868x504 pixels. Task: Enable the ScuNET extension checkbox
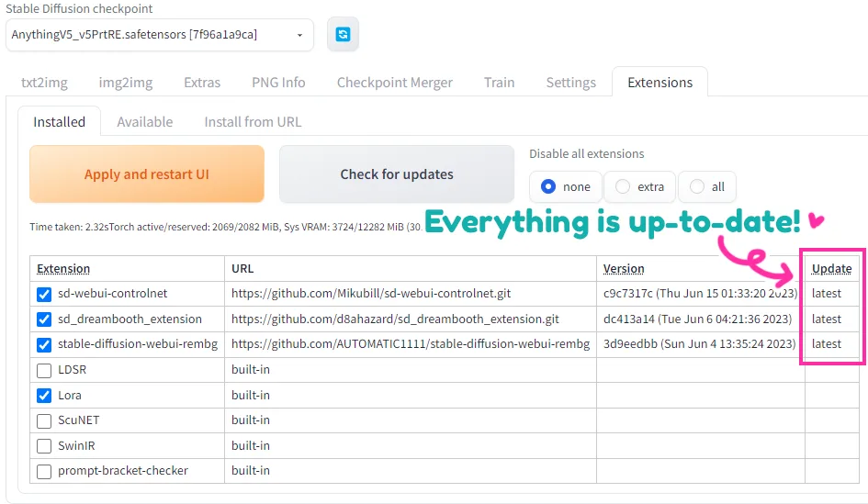click(44, 421)
